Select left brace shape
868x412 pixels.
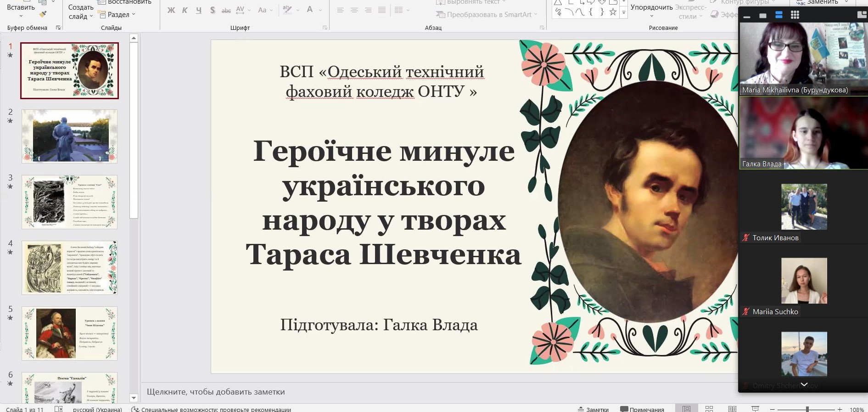pos(591,12)
